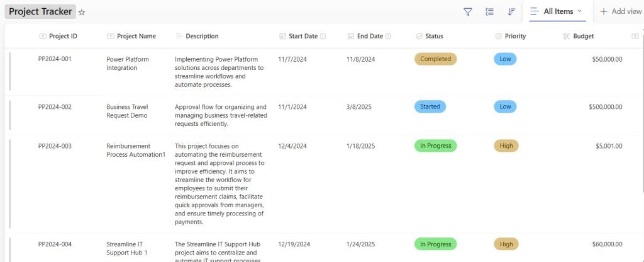Click the $5,001.00 budget cell
This screenshot has height=262, width=644.
pos(609,146)
